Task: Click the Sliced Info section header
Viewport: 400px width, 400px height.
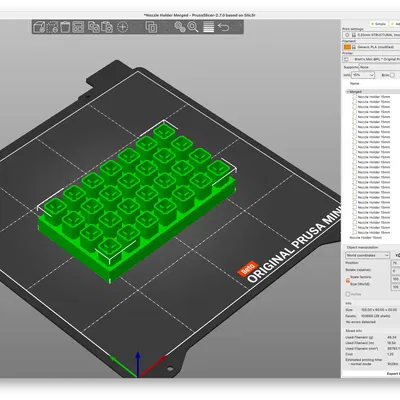Action: coord(354,331)
